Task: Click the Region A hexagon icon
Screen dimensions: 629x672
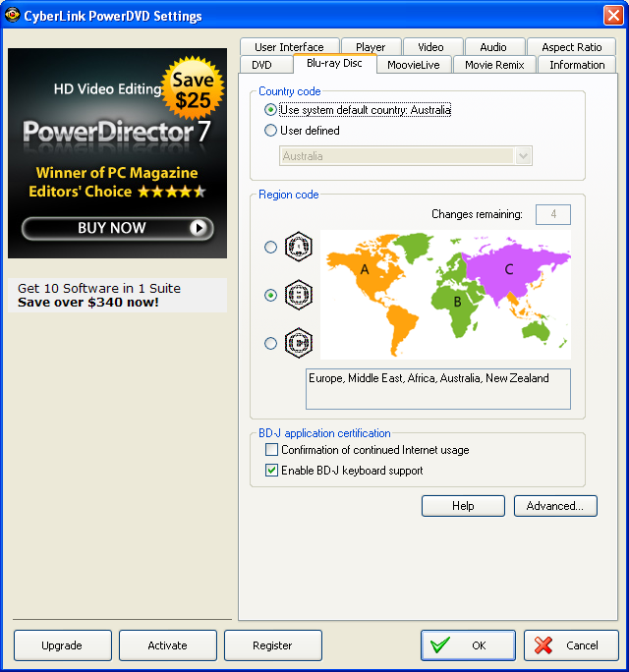Action: tap(298, 247)
